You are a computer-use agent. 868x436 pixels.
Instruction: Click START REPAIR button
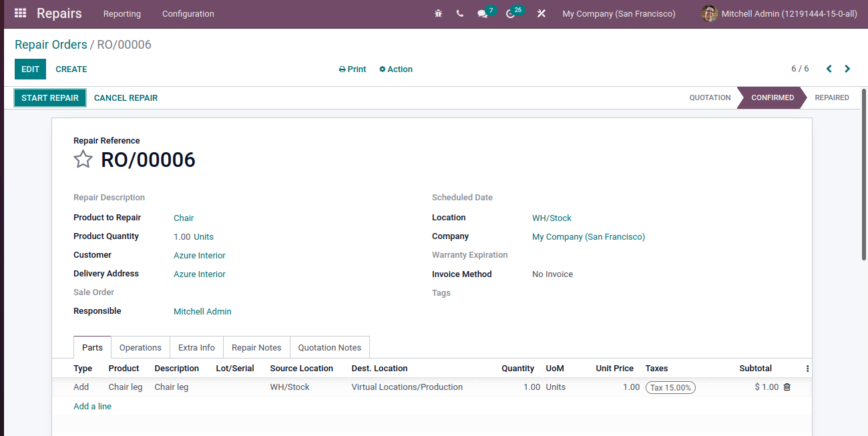pyautogui.click(x=50, y=97)
